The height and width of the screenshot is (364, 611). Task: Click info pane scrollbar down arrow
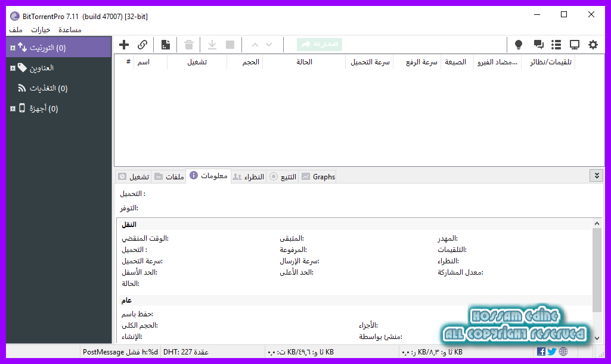click(x=597, y=338)
